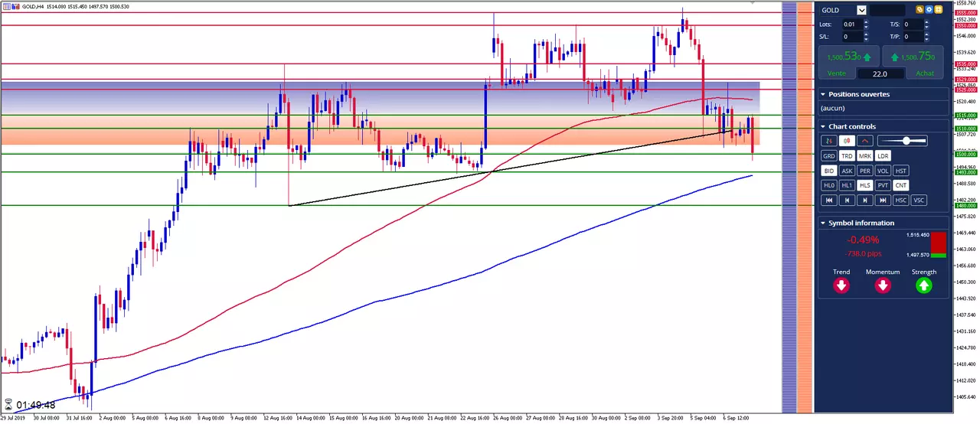This screenshot has height=424, width=980.
Task: Click the yellow grid layout icon
Action: coord(938,10)
